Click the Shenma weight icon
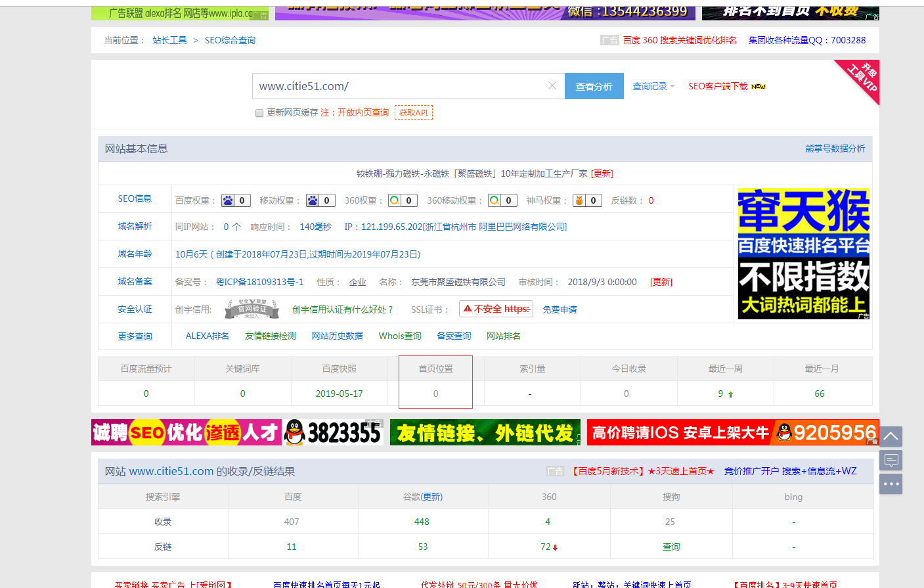The width and height of the screenshot is (924, 588). (x=579, y=200)
